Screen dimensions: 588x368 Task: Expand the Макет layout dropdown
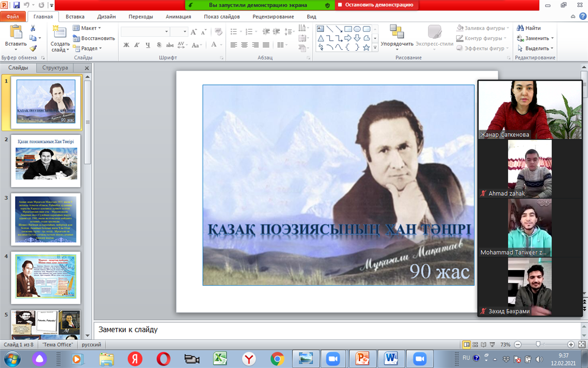pyautogui.click(x=87, y=28)
